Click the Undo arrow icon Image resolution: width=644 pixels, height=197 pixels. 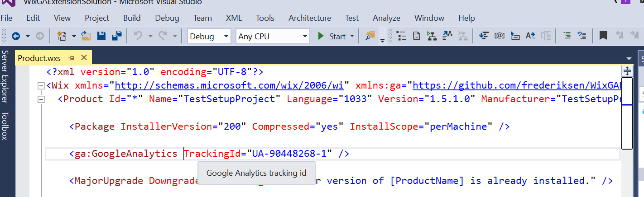138,36
